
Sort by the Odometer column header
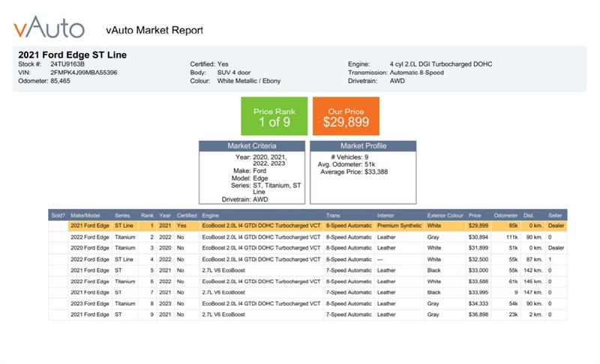505,216
